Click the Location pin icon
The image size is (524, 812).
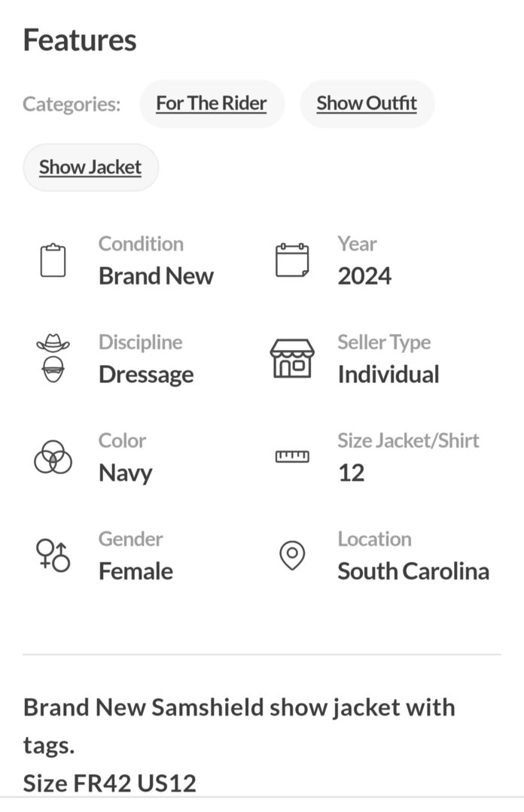[291, 555]
